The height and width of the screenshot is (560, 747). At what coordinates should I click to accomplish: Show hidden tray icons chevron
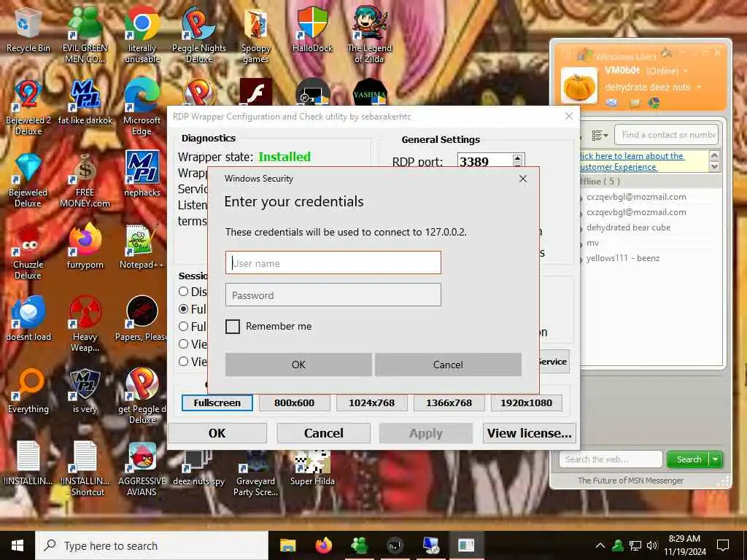pyautogui.click(x=600, y=545)
